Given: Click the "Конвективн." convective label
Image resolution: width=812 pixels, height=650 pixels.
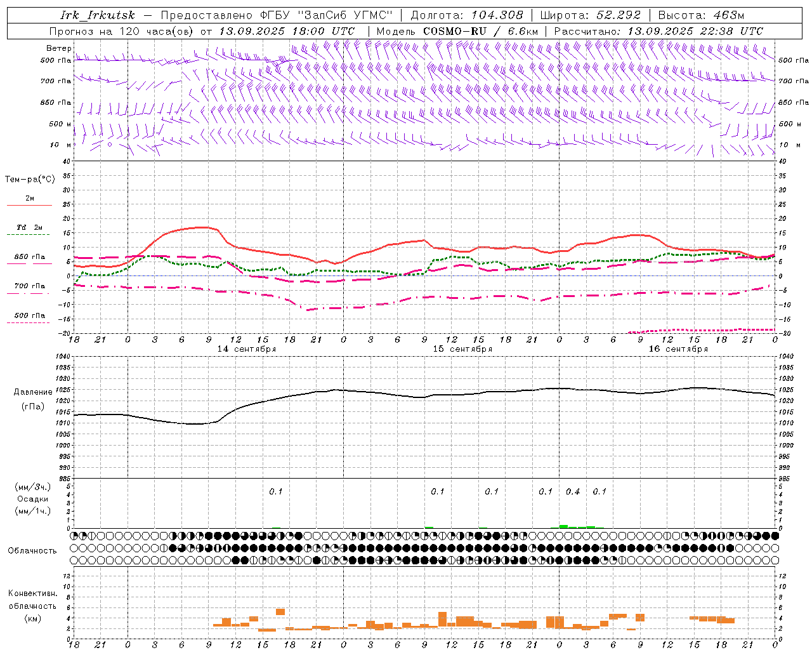Looking at the screenshot, I should [32, 594].
